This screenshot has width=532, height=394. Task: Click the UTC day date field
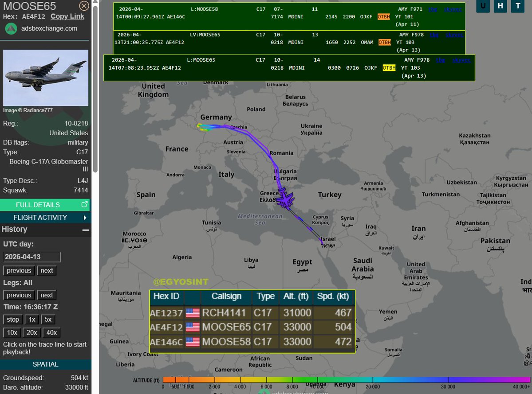tap(32, 257)
